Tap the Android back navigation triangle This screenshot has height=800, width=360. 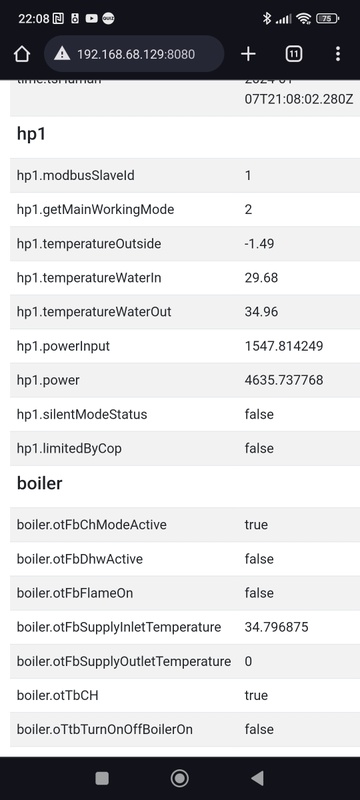click(x=258, y=778)
